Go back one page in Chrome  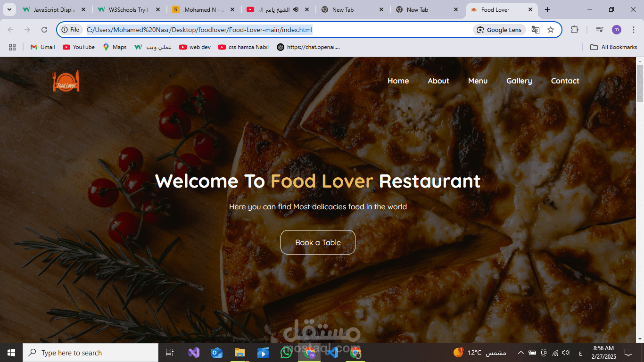(10, 30)
